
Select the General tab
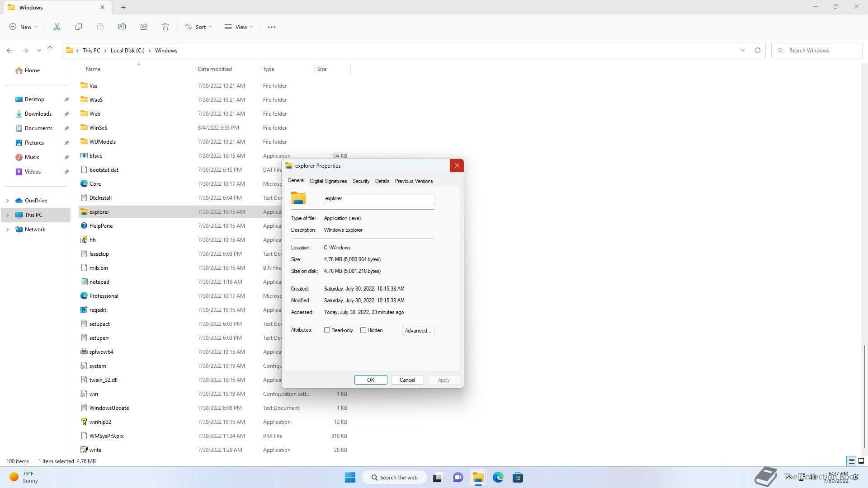point(296,180)
